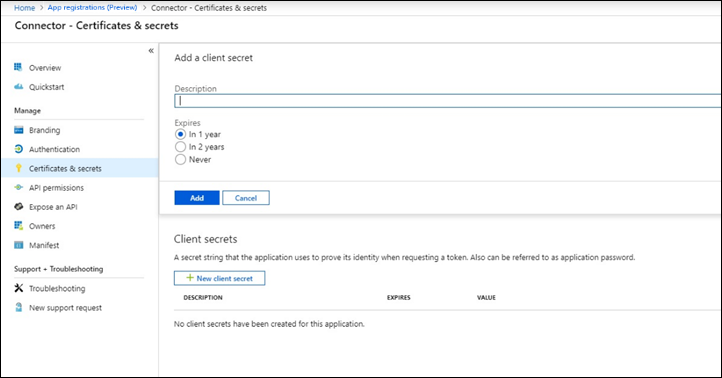Collapse the sidebar with double chevron
Viewport: 722px width, 378px height.
click(151, 51)
